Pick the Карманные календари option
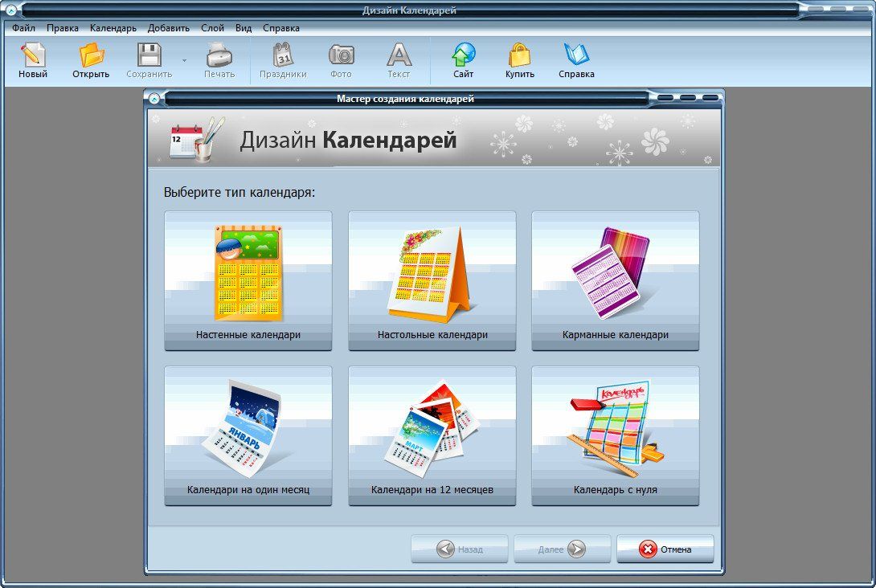Image resolution: width=876 pixels, height=588 pixels. click(x=616, y=280)
